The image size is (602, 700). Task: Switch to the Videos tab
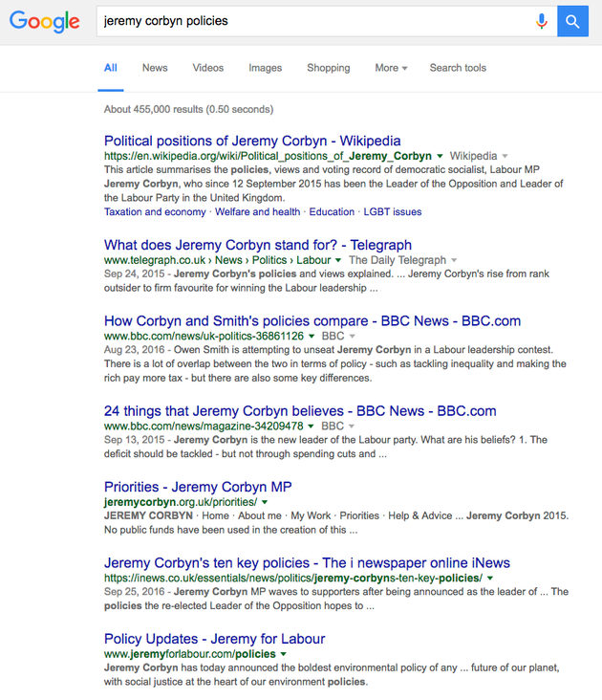pos(207,68)
